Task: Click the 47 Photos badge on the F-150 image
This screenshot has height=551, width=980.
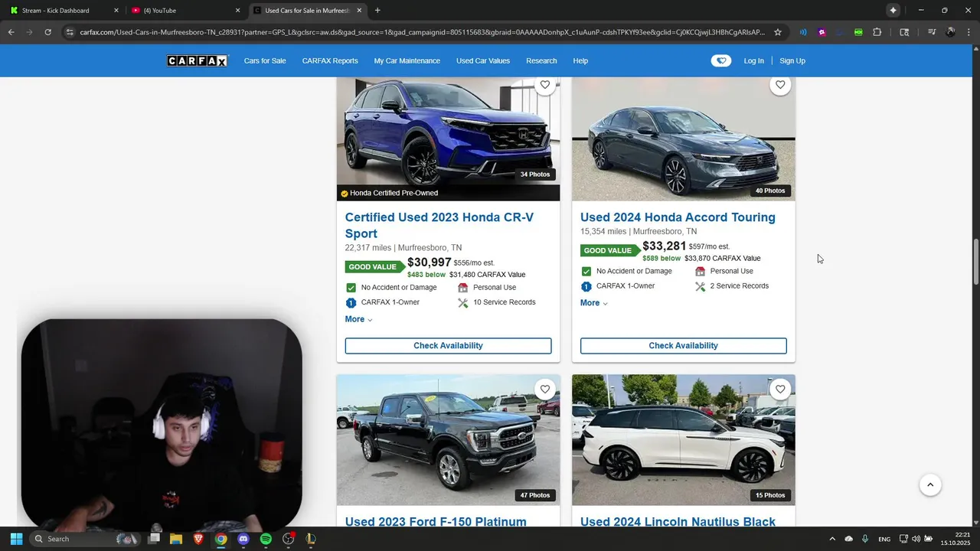Action: tap(535, 495)
